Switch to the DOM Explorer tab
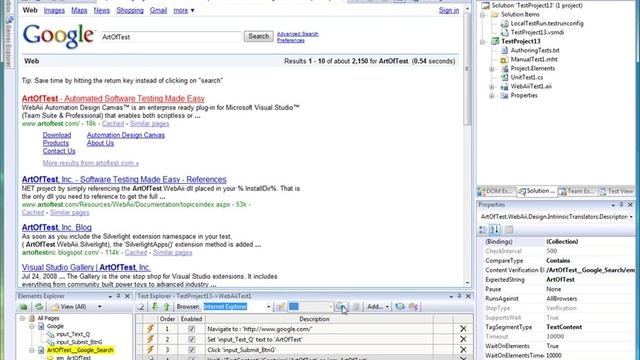The height and width of the screenshot is (360, 640). [x=497, y=191]
